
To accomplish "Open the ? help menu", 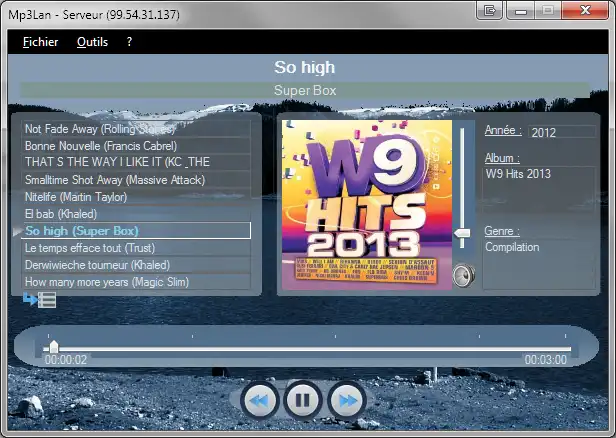I will 129,42.
